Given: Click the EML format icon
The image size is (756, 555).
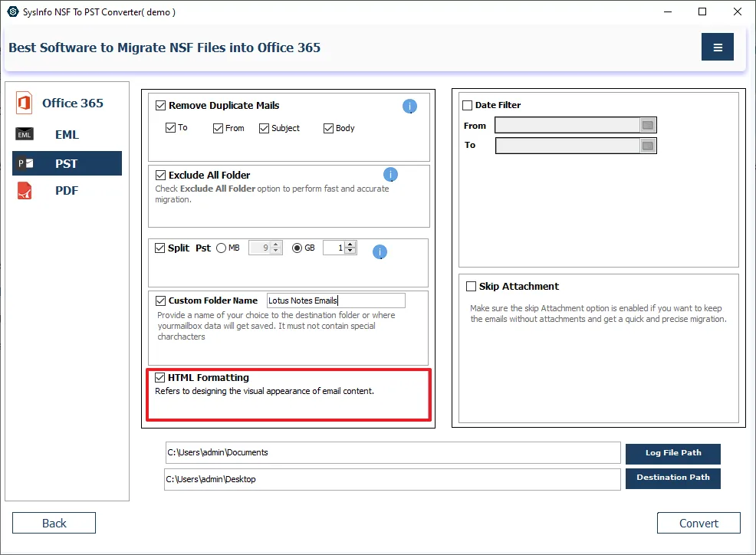Looking at the screenshot, I should click(25, 135).
